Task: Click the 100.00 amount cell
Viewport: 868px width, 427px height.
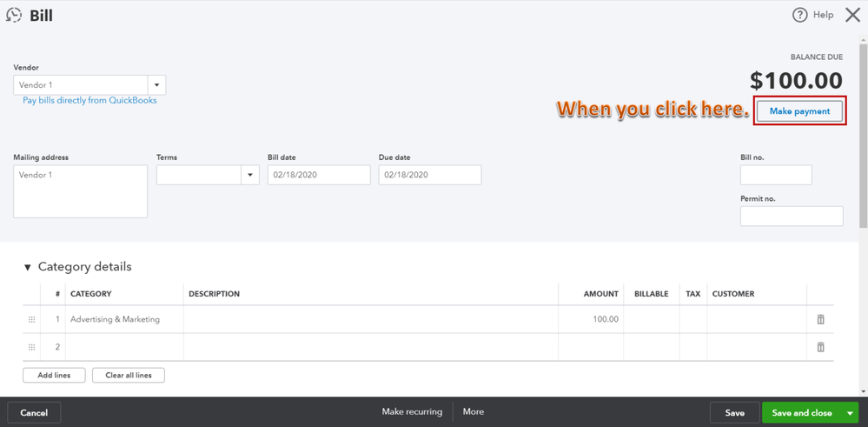Action: [591, 319]
